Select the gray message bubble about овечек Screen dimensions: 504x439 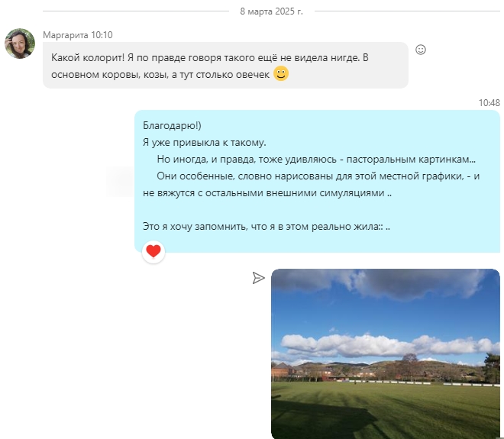tap(225, 65)
